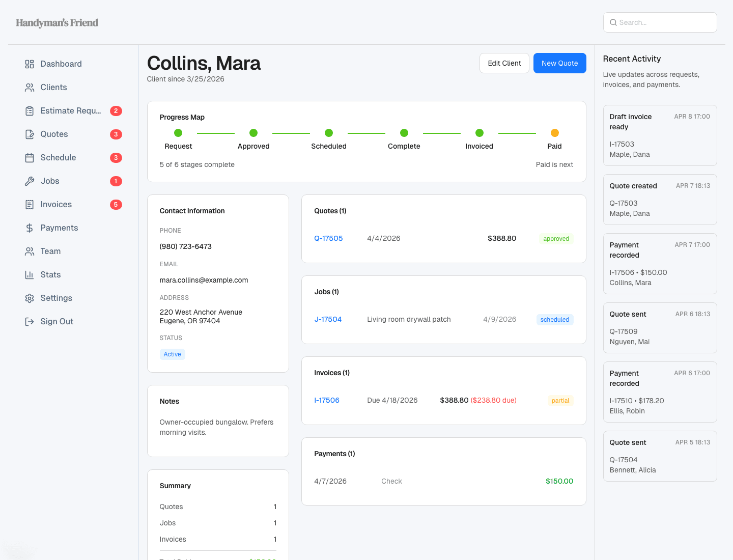Sign Out via the sidebar label
Image resolution: width=733 pixels, height=560 pixels.
pyautogui.click(x=57, y=322)
